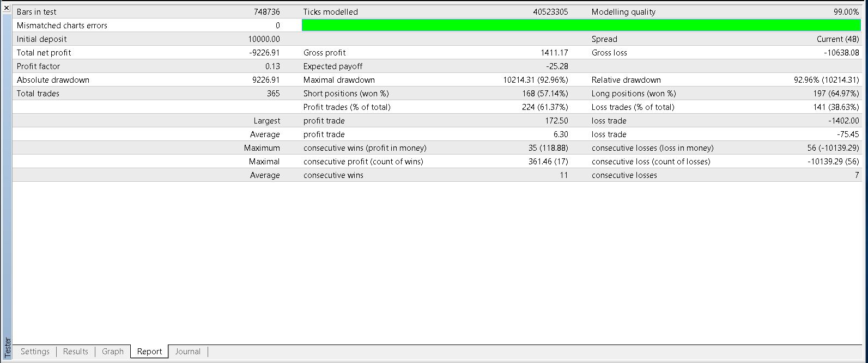Click the largest profit trade value 172.50

[x=557, y=121]
